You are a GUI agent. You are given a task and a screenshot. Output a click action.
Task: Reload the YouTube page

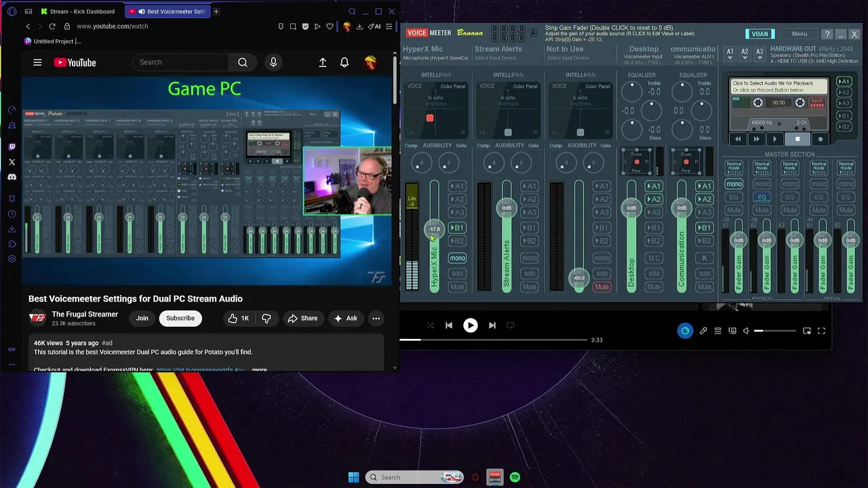(x=52, y=26)
